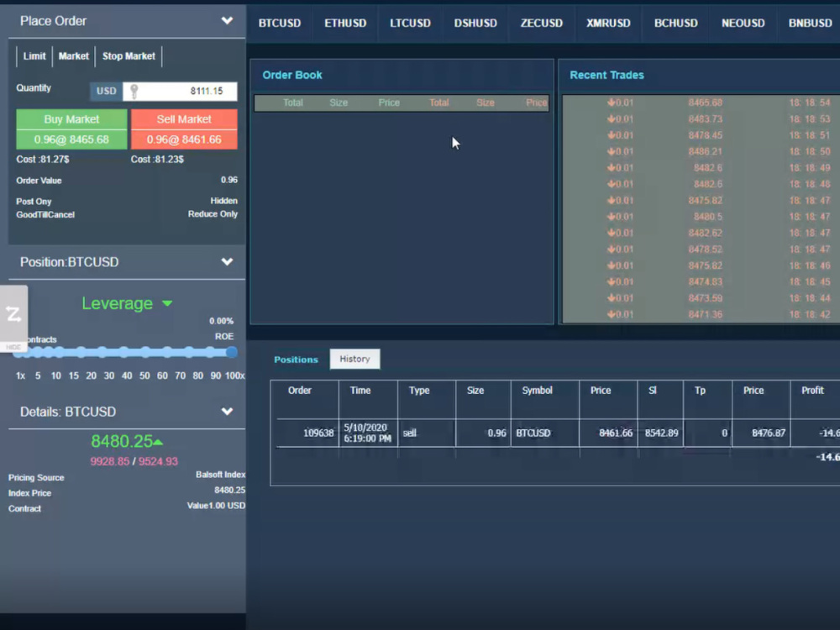Toggle the GoodTillCancel option
Viewport: 840px width, 630px height.
click(x=45, y=214)
